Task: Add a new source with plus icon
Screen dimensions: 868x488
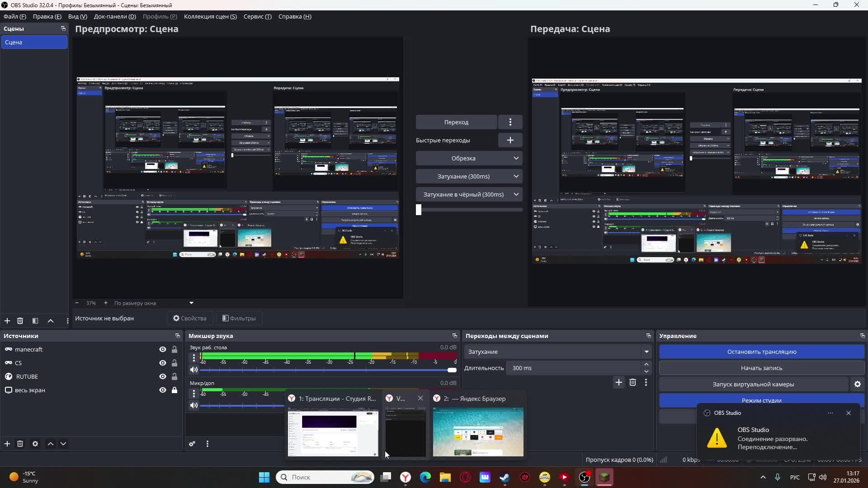Action: click(x=7, y=444)
